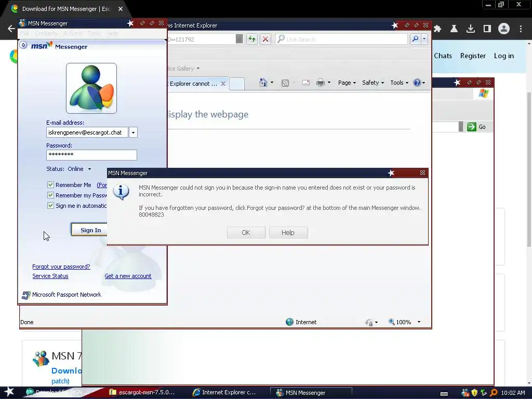Click the E-mail address field
The image size is (532, 399).
[x=87, y=132]
